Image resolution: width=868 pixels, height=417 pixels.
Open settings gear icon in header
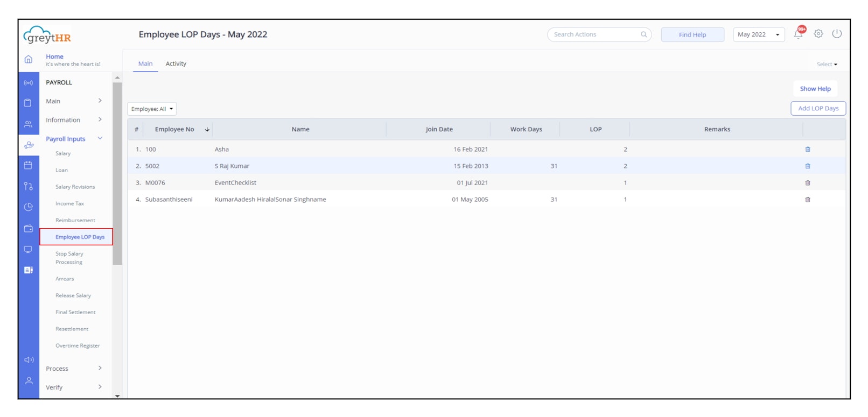click(818, 34)
